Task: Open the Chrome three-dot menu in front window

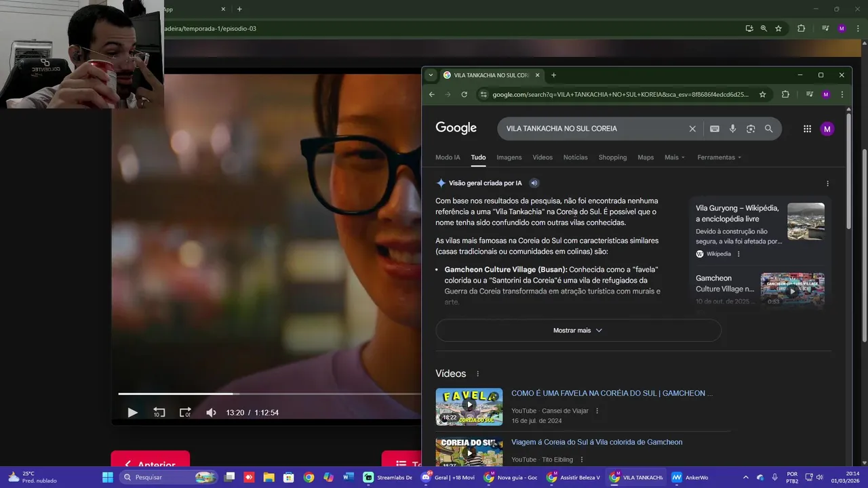Action: coord(842,94)
